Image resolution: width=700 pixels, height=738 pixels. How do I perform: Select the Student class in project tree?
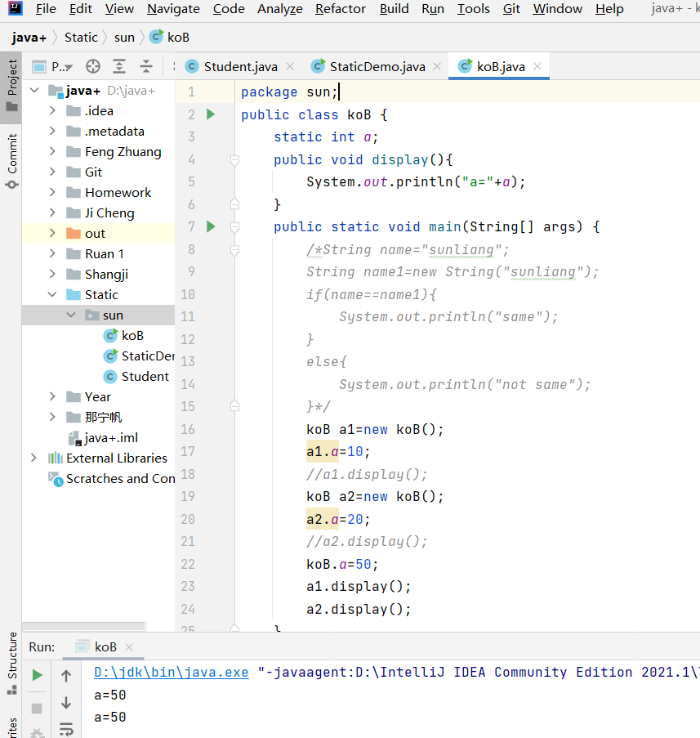point(145,377)
